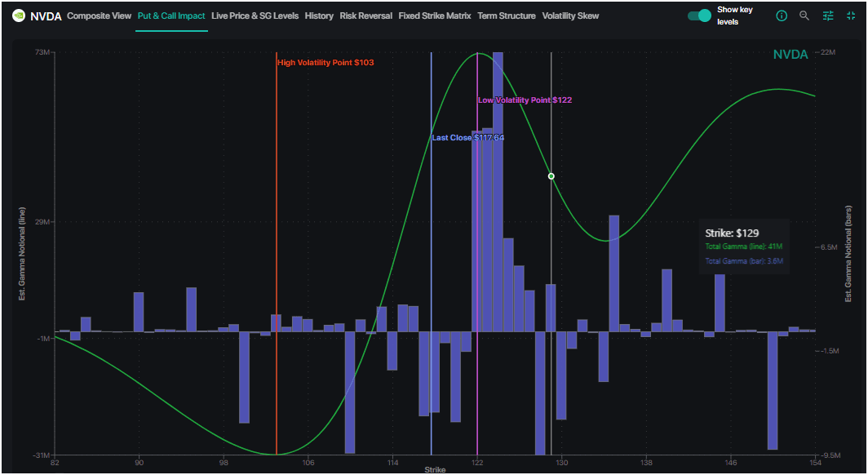Click the NVDA watermark in chart corner
This screenshot has width=868, height=475.
790,55
